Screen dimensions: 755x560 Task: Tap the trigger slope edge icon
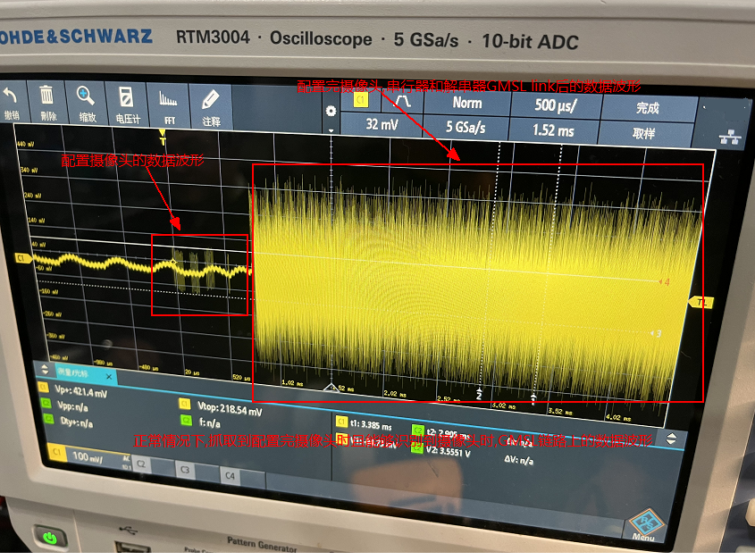click(x=403, y=101)
